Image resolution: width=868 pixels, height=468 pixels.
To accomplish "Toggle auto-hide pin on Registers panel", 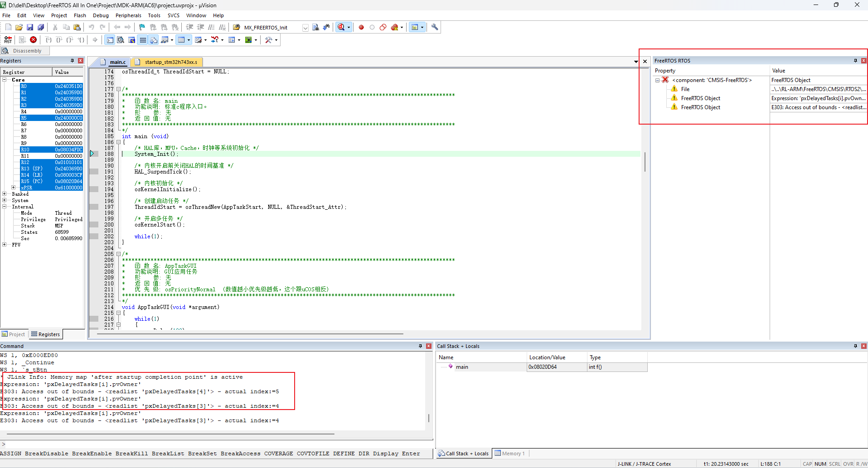I will point(72,61).
